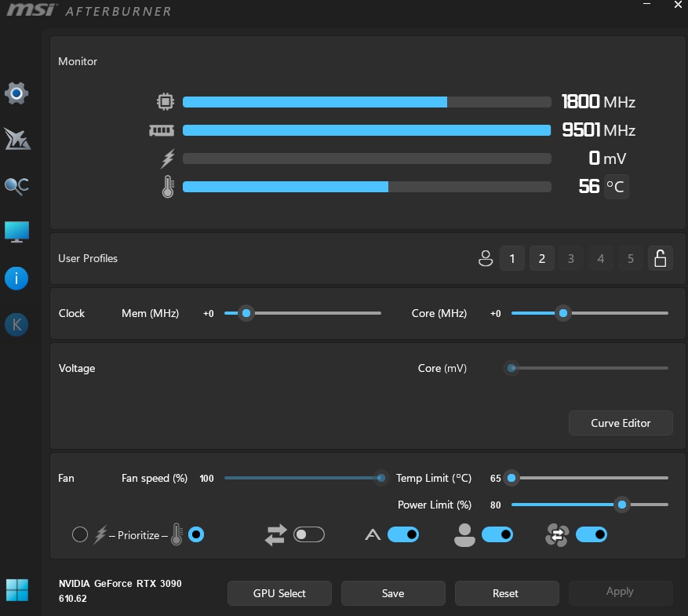Switch off the fan sync toggle
Image resolution: width=688 pixels, height=616 pixels.
pos(592,535)
